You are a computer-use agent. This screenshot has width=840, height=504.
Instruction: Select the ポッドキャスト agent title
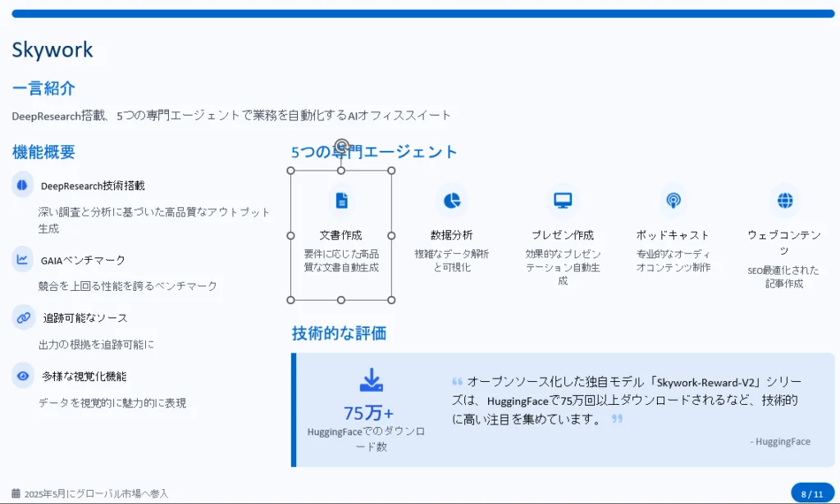[673, 235]
